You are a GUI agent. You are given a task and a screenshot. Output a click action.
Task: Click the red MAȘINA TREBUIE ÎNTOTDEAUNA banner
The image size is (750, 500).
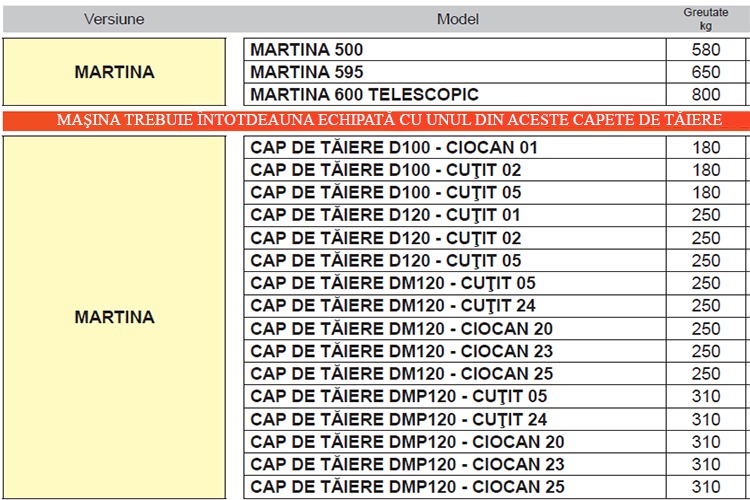(375, 120)
